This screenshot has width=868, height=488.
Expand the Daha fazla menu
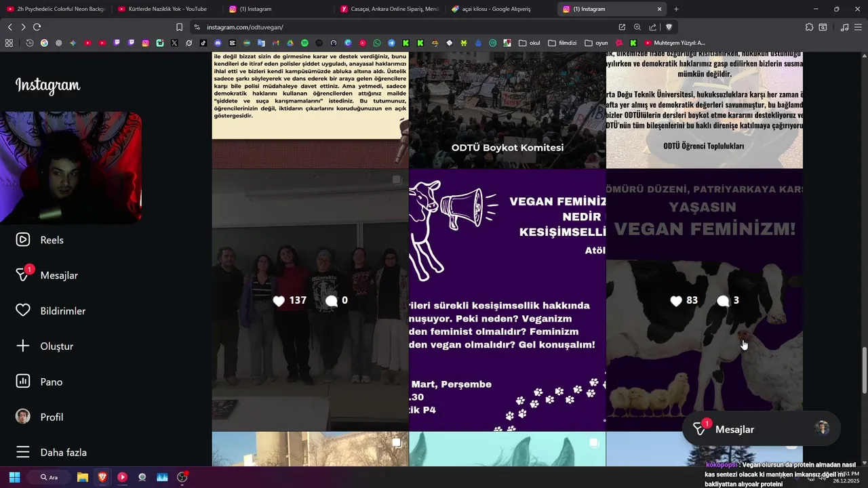pyautogui.click(x=52, y=452)
